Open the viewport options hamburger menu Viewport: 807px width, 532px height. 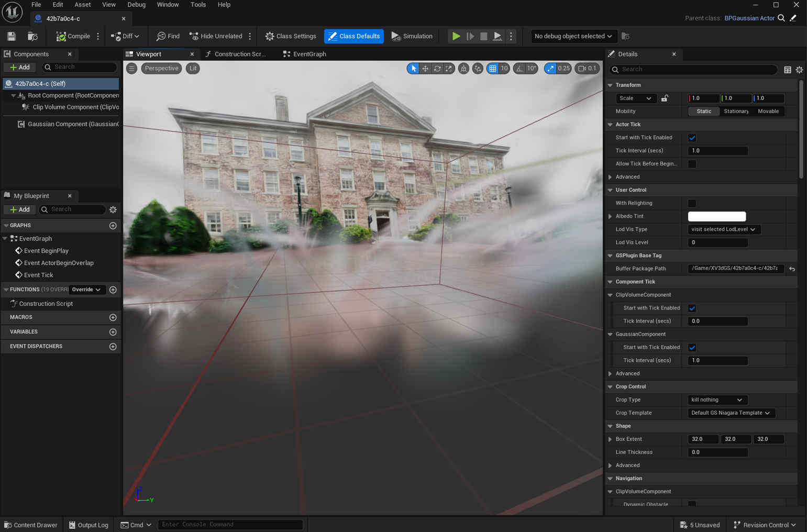(132, 68)
